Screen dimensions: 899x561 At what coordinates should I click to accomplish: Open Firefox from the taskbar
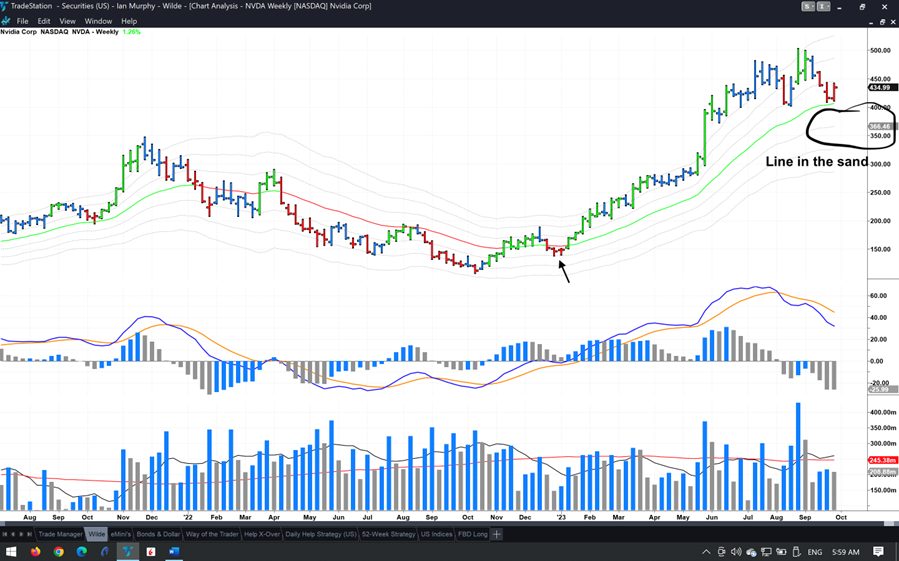click(x=35, y=551)
